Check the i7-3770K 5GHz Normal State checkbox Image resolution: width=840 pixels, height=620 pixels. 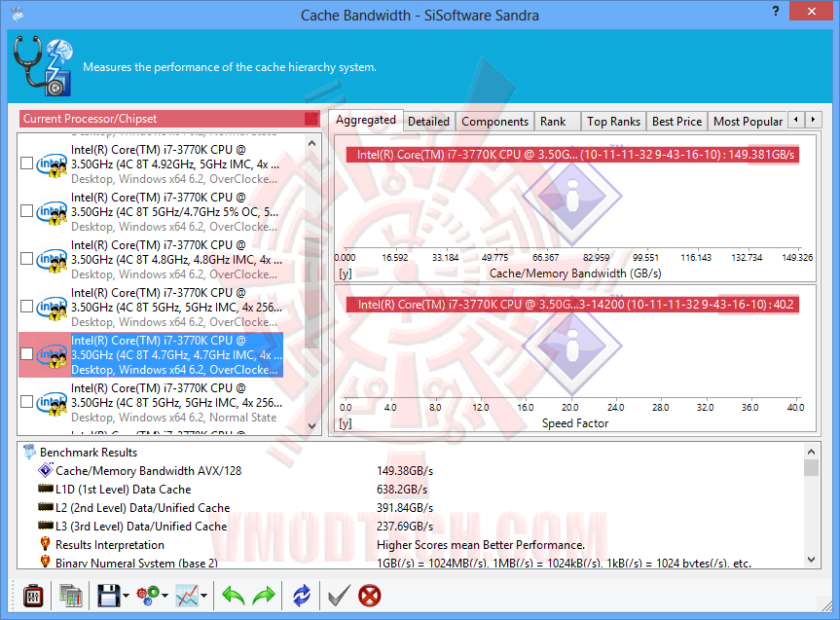[26, 401]
